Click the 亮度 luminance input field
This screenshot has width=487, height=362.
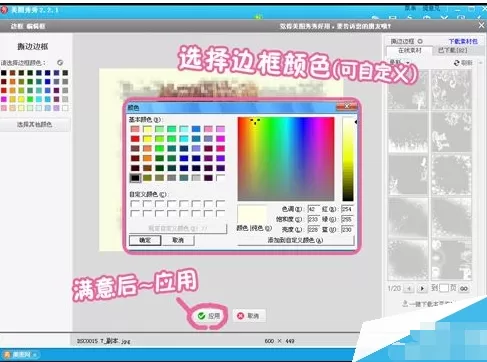[x=313, y=229]
